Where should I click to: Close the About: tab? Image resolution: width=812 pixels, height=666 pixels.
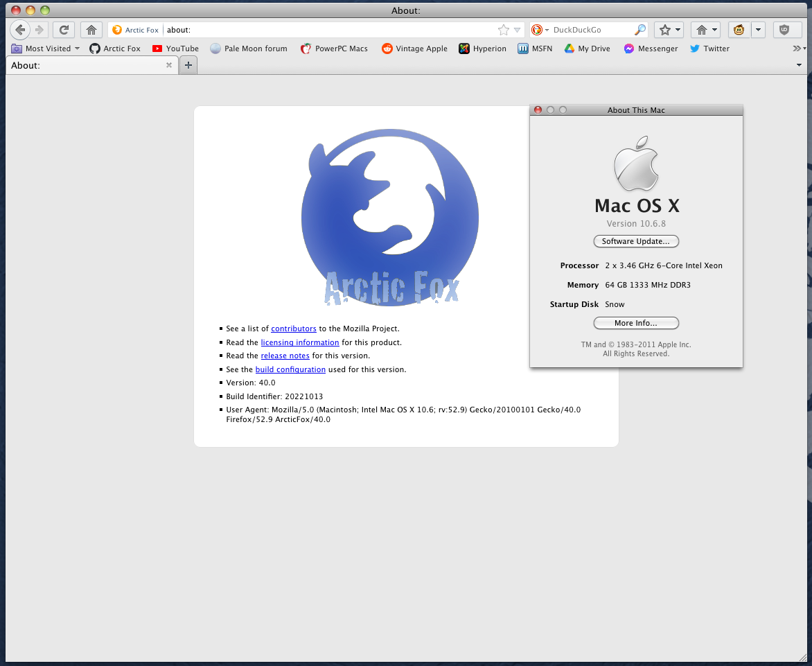(x=169, y=65)
